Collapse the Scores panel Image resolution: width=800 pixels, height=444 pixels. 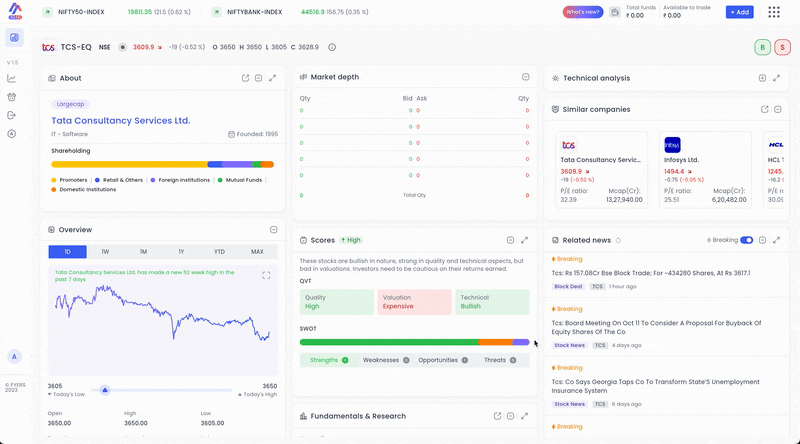point(510,240)
